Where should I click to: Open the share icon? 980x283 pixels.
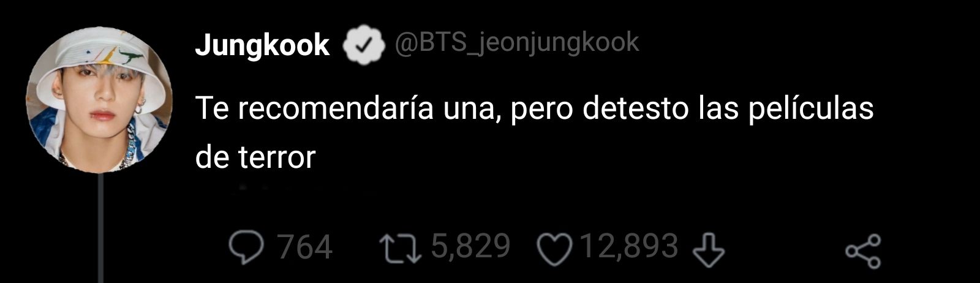click(x=863, y=251)
